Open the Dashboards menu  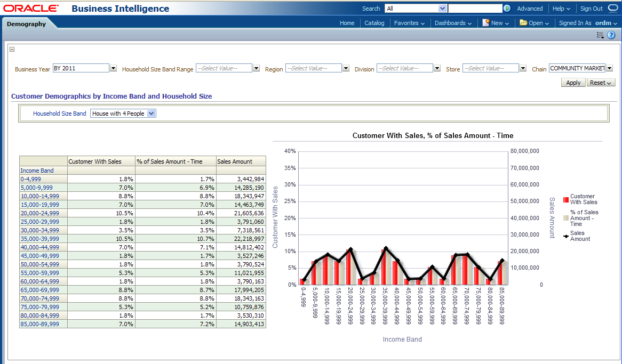point(453,23)
